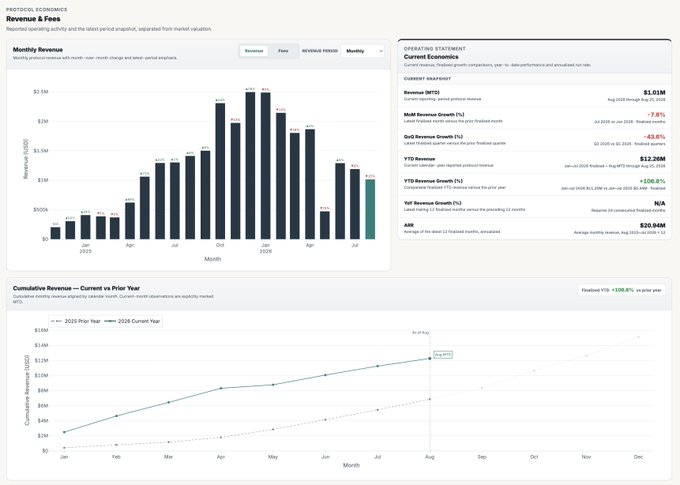680x485 pixels.
Task: Open the Revenue Period Monthly dropdown
Action: [x=363, y=51]
